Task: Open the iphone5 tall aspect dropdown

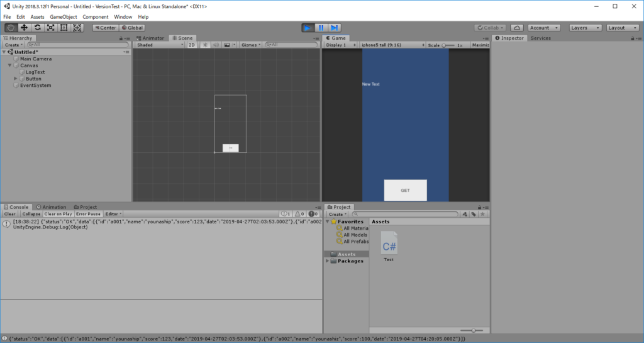Action: [x=391, y=45]
